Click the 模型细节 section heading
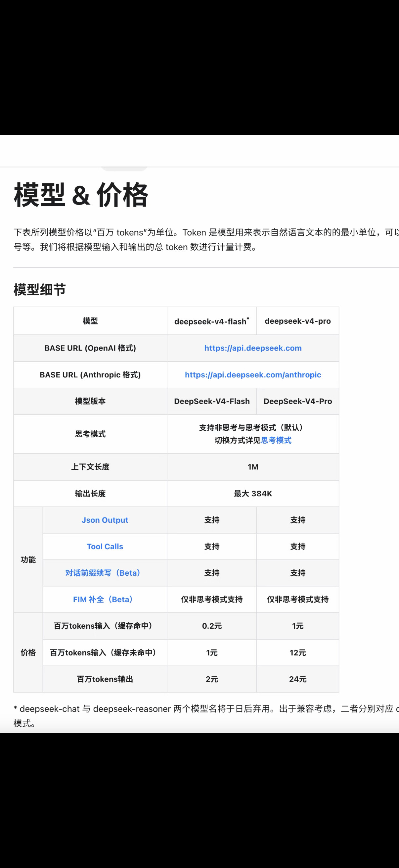This screenshot has height=868, width=399. pos(40,289)
